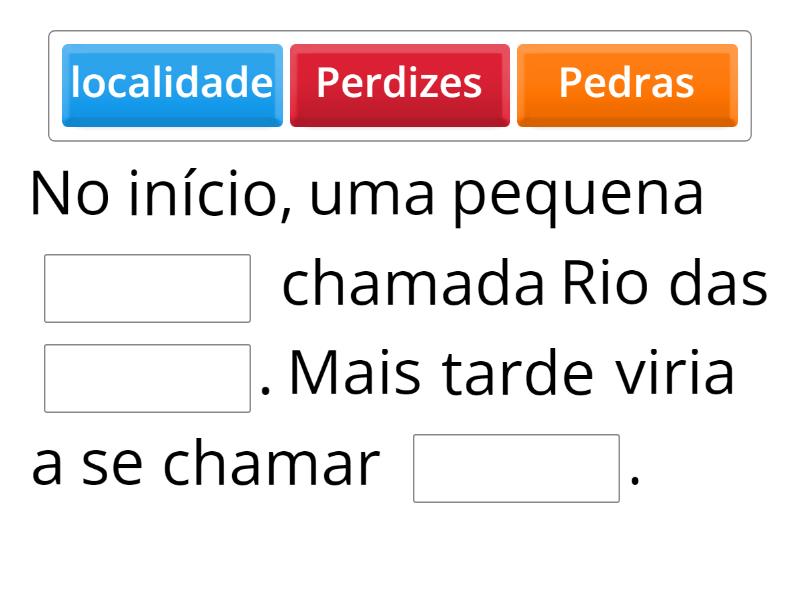Select the blank box before 'Mais tarde'
The image size is (800, 600).
click(147, 378)
